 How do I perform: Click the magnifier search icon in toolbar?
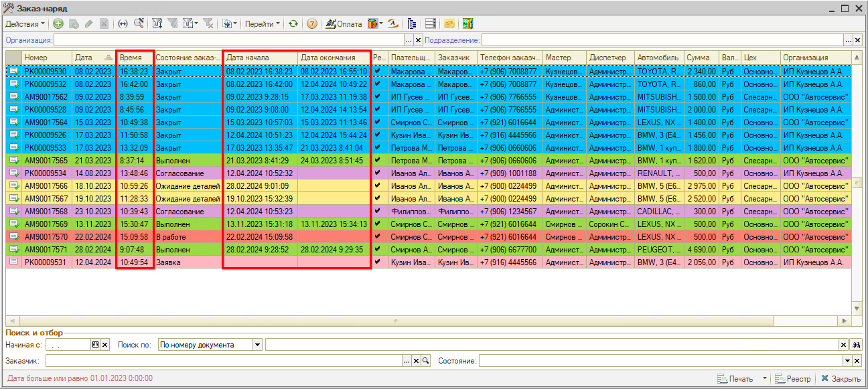click(139, 23)
